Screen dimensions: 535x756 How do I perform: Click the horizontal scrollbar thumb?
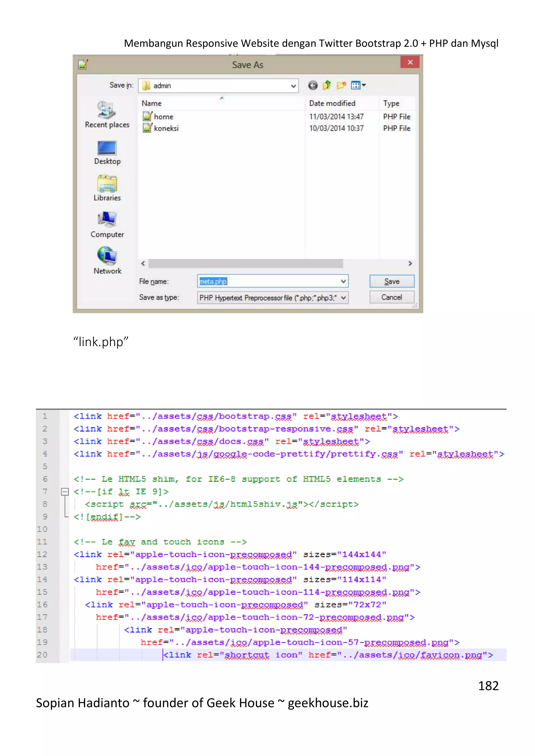pyautogui.click(x=246, y=263)
